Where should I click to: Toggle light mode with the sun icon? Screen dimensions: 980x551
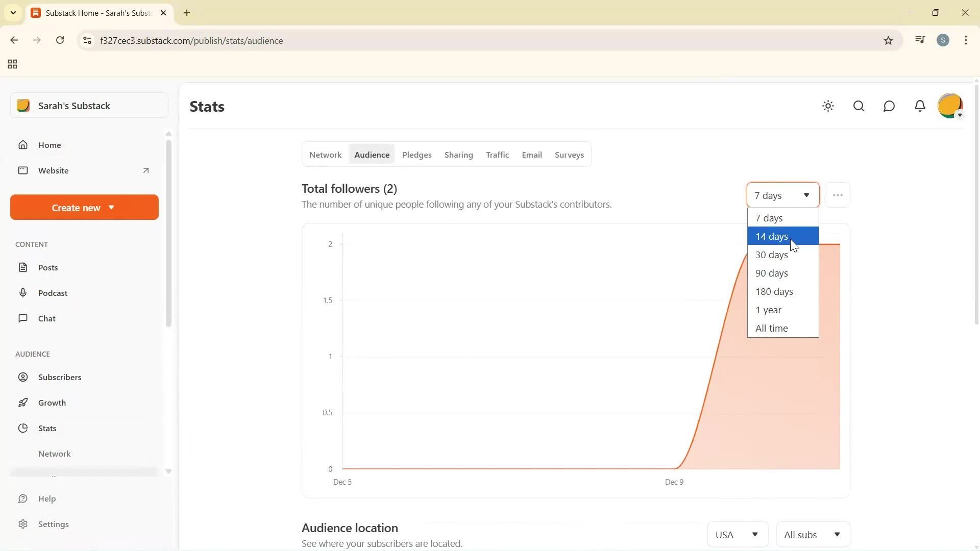coord(828,106)
